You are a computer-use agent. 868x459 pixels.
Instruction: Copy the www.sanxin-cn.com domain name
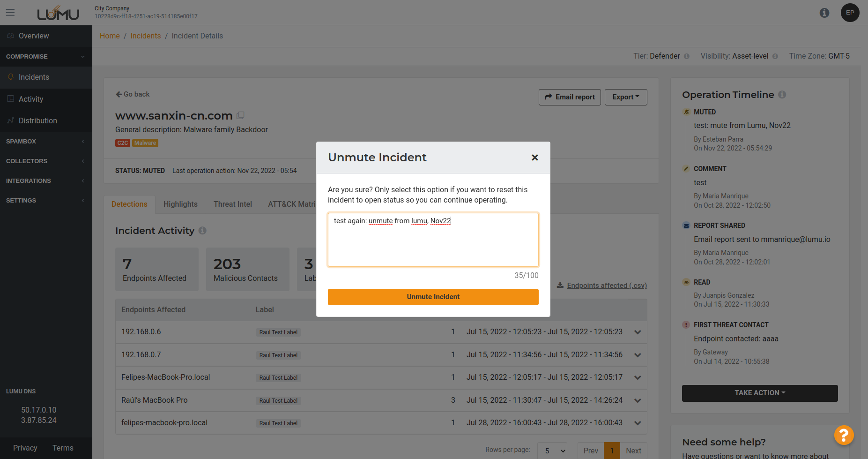click(241, 115)
